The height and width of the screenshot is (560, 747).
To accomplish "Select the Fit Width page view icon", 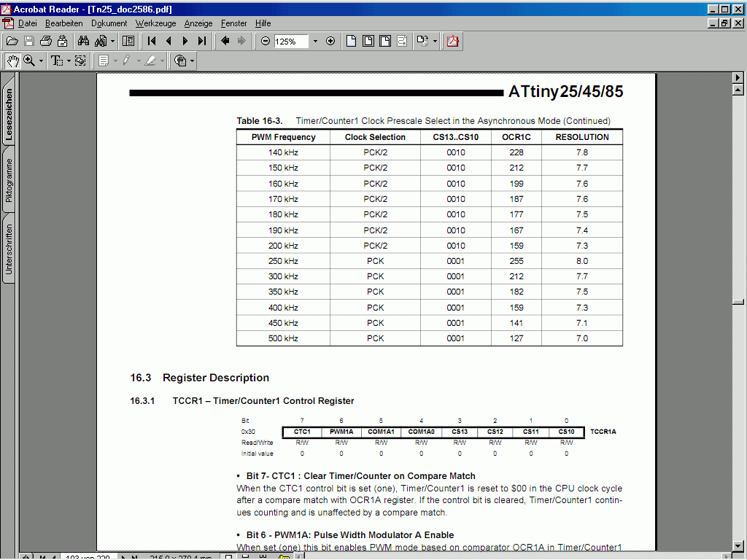I will click(x=385, y=42).
